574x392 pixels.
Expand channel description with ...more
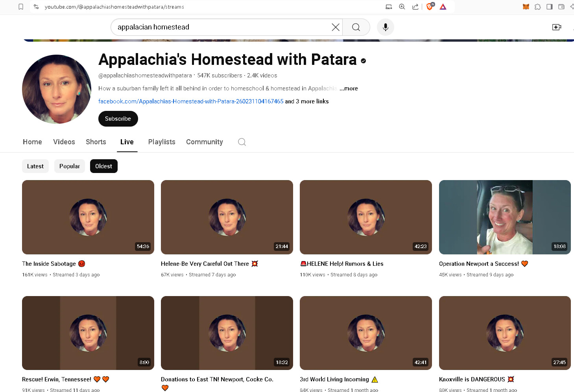pos(349,88)
